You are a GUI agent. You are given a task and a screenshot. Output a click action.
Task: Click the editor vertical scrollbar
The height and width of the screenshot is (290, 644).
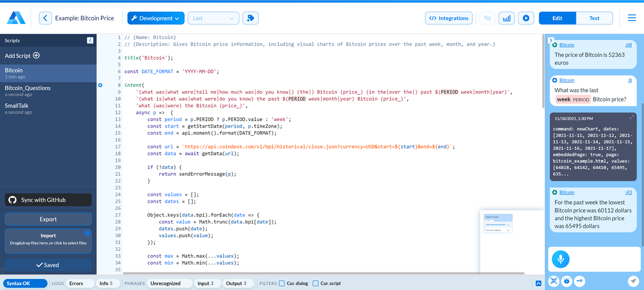click(x=543, y=72)
